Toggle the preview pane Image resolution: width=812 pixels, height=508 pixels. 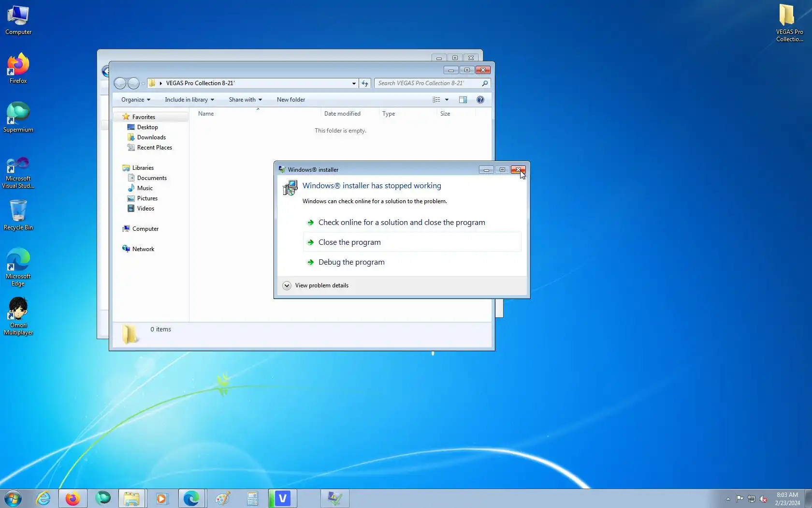tap(463, 100)
